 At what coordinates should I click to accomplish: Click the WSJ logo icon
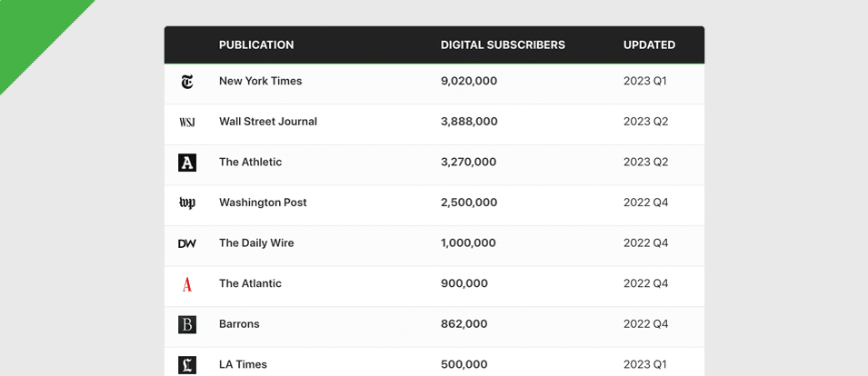click(x=187, y=123)
